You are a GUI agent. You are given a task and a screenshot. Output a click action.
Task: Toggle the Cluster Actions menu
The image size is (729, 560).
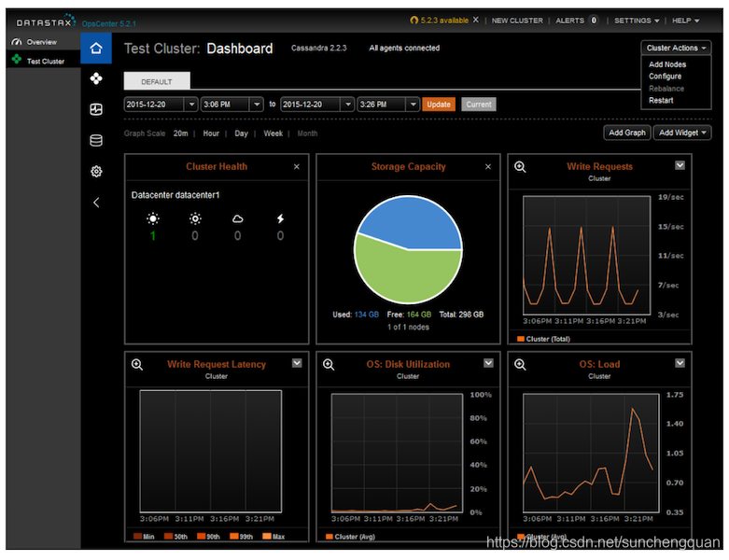[676, 48]
